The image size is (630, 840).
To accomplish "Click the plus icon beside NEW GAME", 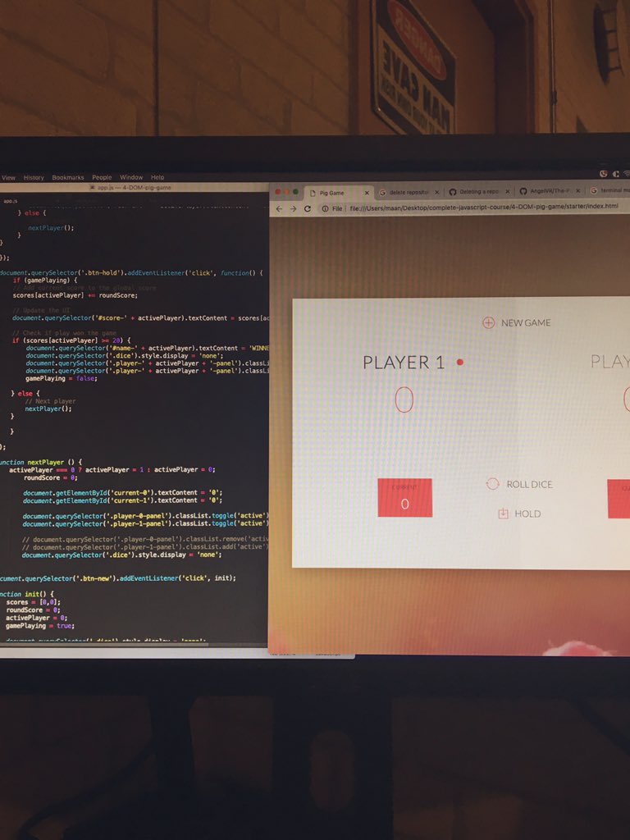I will 489,322.
